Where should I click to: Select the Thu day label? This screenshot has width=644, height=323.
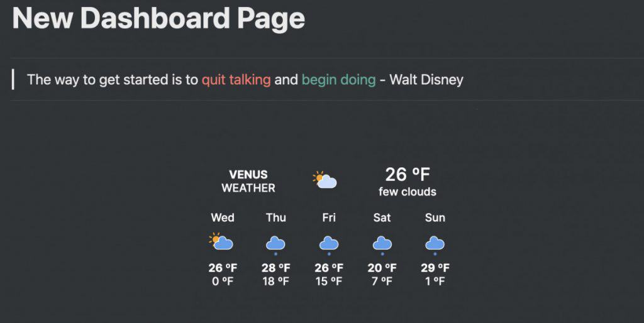tap(275, 217)
